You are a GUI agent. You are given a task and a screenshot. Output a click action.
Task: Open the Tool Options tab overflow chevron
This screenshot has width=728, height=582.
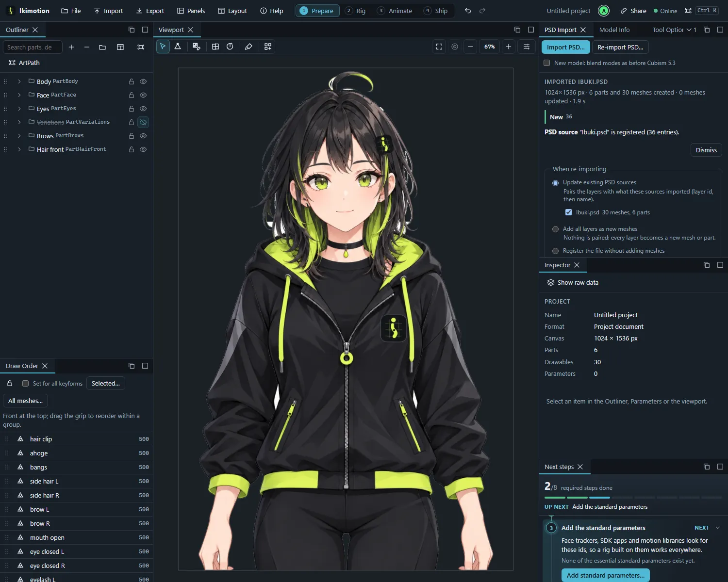[x=689, y=30]
